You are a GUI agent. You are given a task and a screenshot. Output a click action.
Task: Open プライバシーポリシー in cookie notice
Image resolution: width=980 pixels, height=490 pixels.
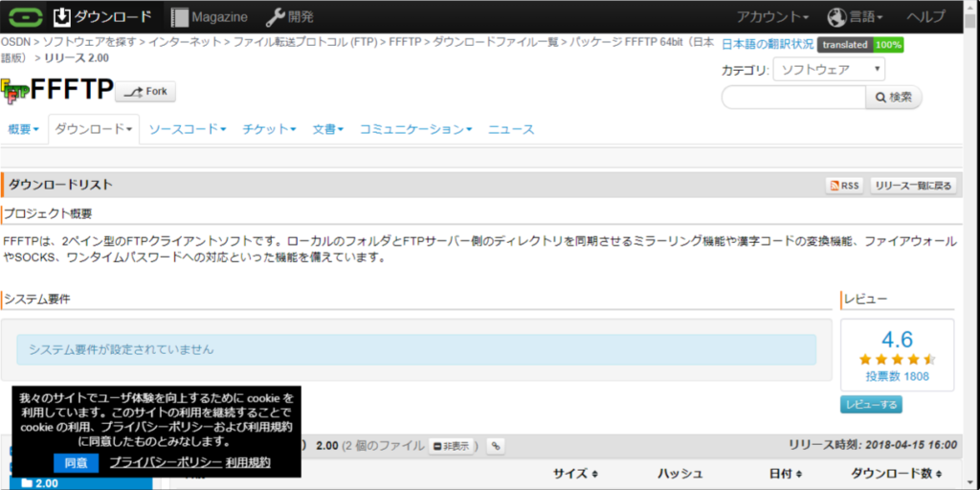pyautogui.click(x=166, y=462)
